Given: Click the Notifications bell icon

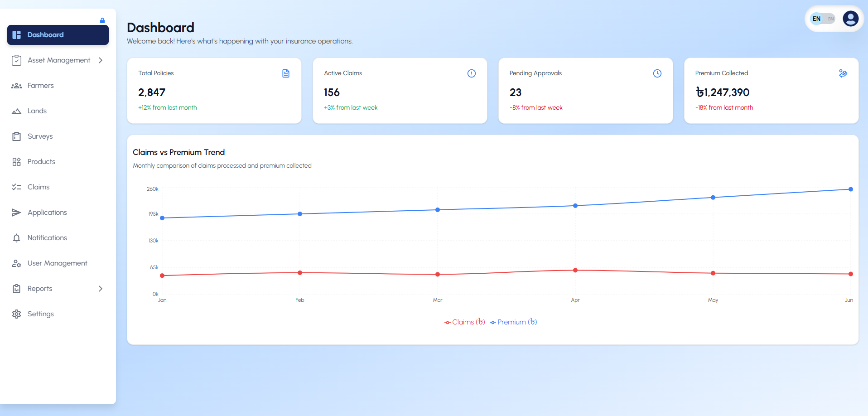Looking at the screenshot, I should click(17, 238).
